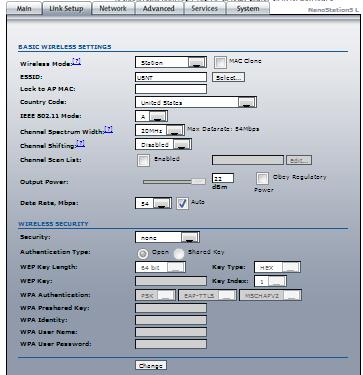363x375 pixels.
Task: Expand the IEEE 802.11 Mode dropdown
Action: click(151, 116)
